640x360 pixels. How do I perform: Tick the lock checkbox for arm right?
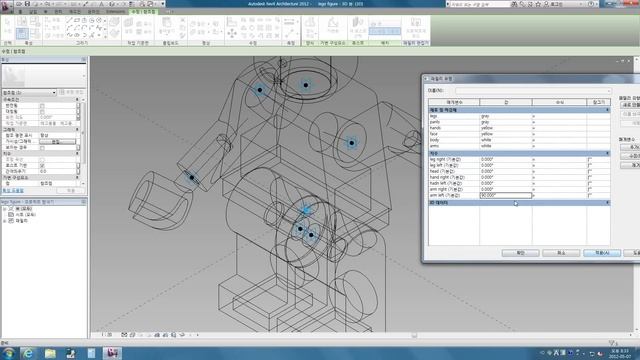(590, 189)
